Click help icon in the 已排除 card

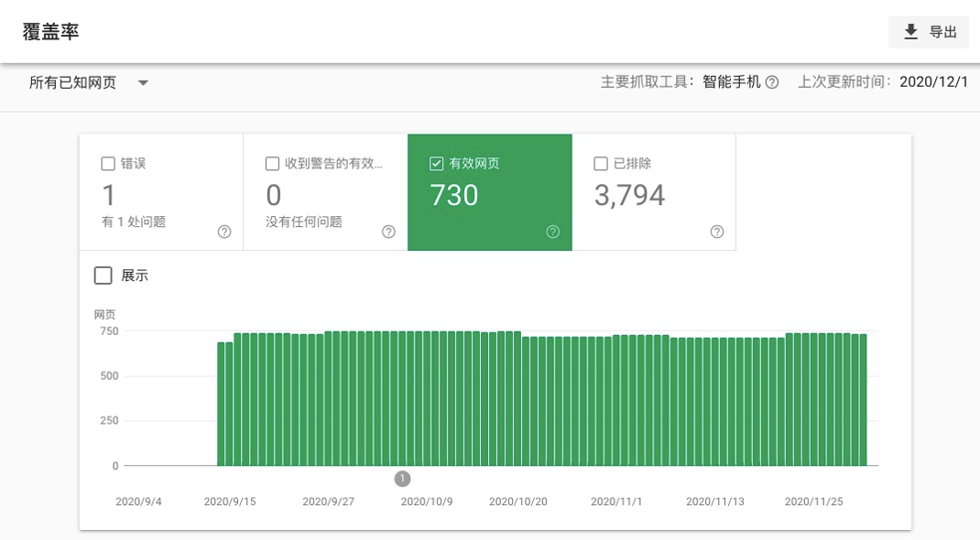(717, 232)
